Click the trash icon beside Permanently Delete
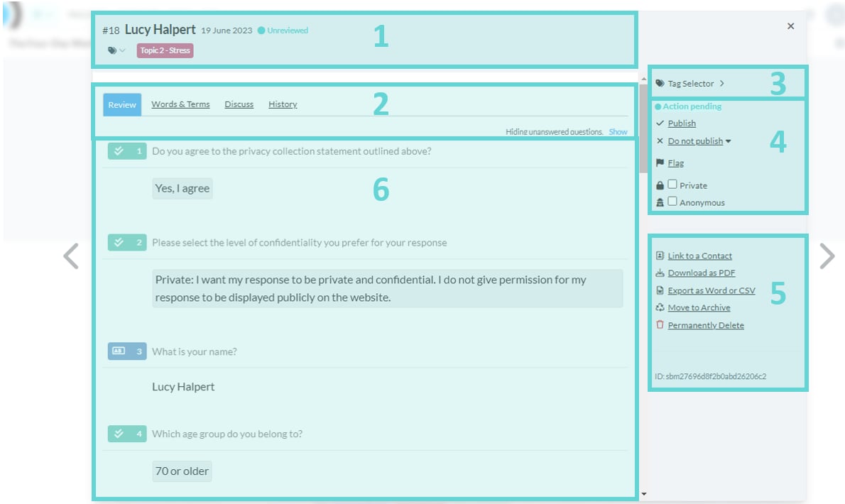The image size is (845, 504). point(660,324)
